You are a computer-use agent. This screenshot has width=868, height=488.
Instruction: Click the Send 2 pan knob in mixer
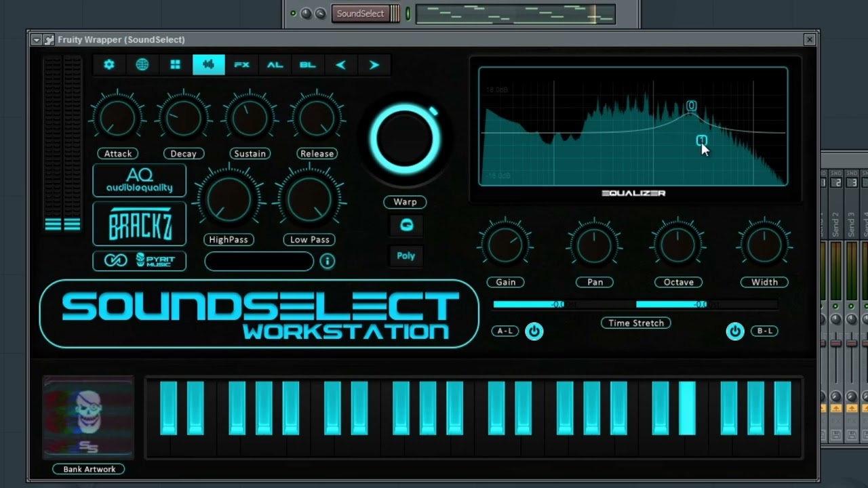tap(835, 319)
